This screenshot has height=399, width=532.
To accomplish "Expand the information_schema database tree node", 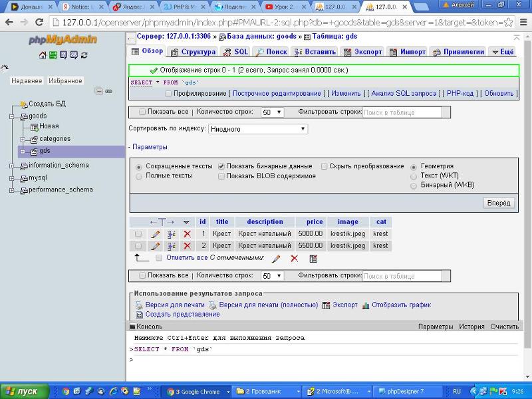I will tap(12, 166).
